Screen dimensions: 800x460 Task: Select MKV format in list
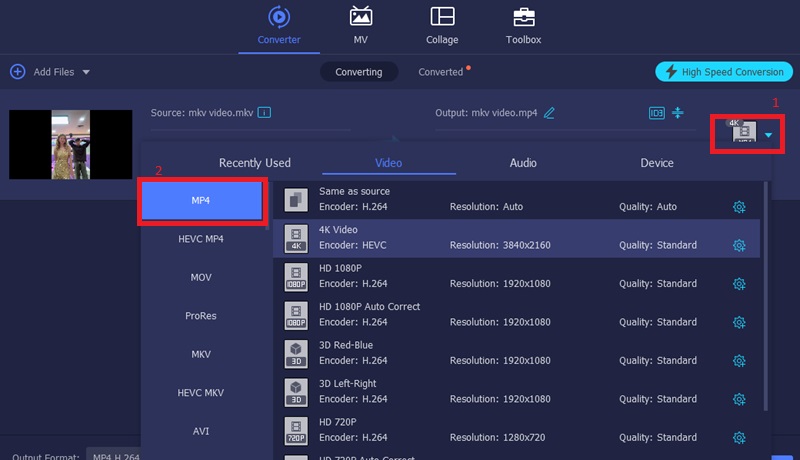[x=201, y=354]
